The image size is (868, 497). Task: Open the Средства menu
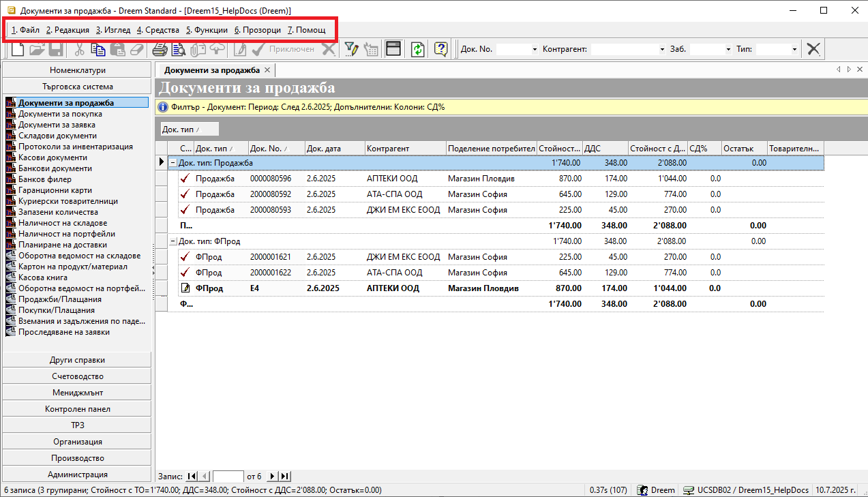(158, 30)
